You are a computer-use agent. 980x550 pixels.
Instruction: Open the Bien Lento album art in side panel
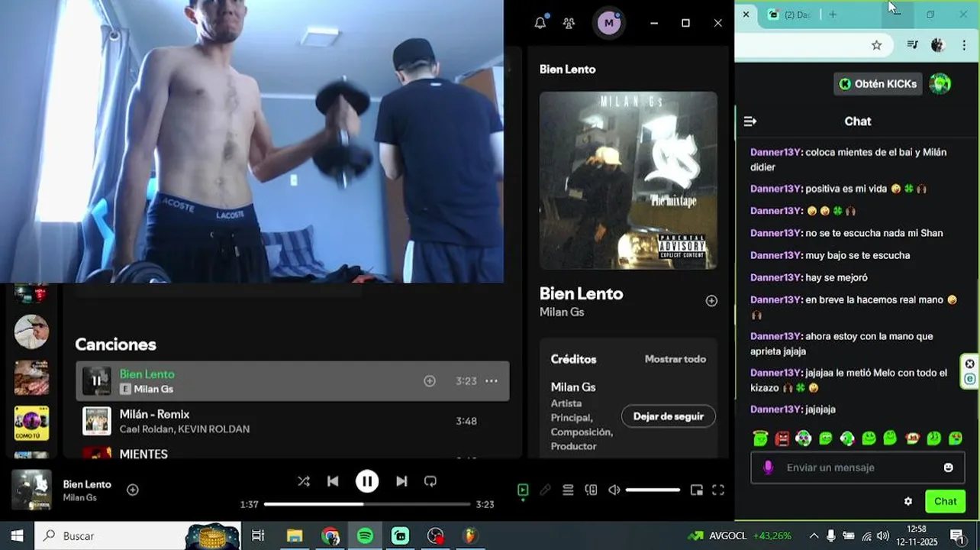coord(628,180)
